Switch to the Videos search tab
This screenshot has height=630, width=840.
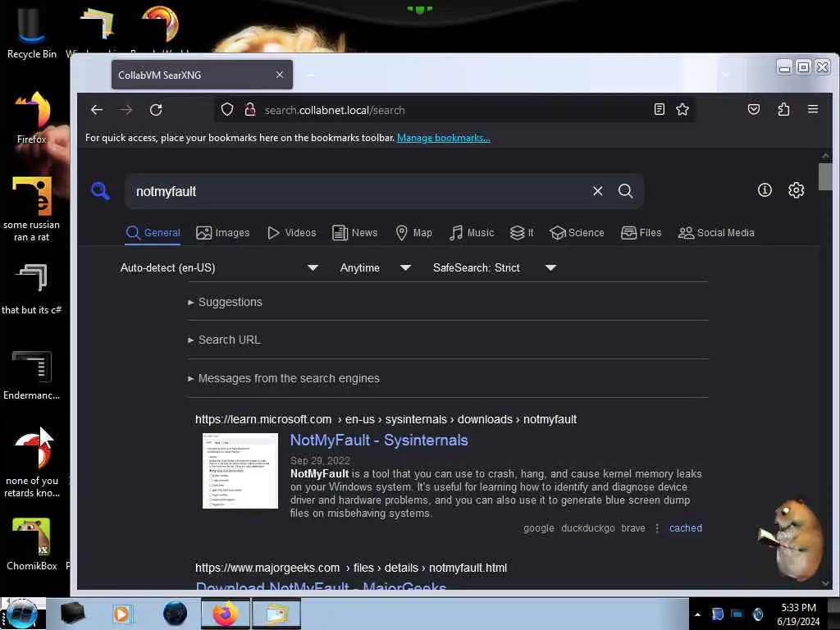(x=291, y=232)
